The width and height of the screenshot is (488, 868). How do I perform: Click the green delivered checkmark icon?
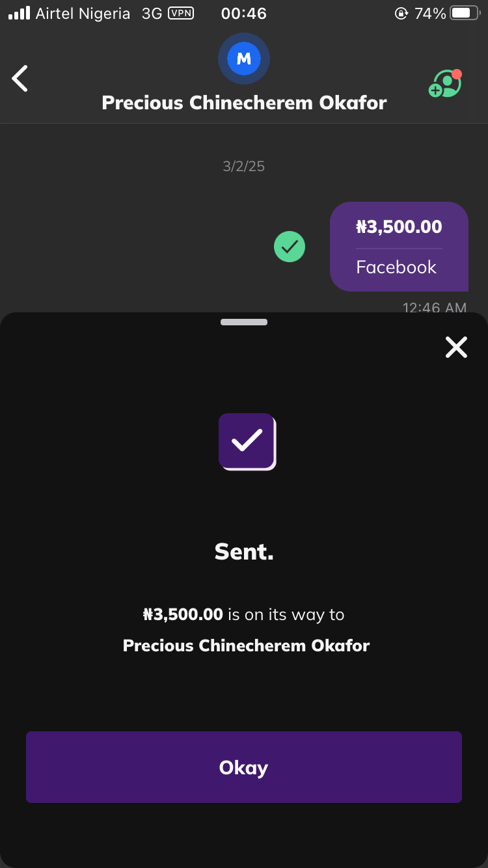(290, 247)
